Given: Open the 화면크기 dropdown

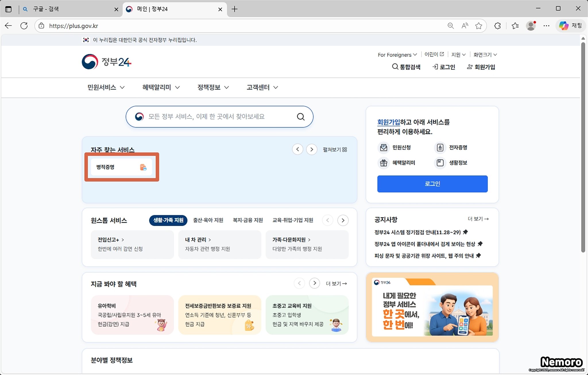Looking at the screenshot, I should tap(485, 55).
